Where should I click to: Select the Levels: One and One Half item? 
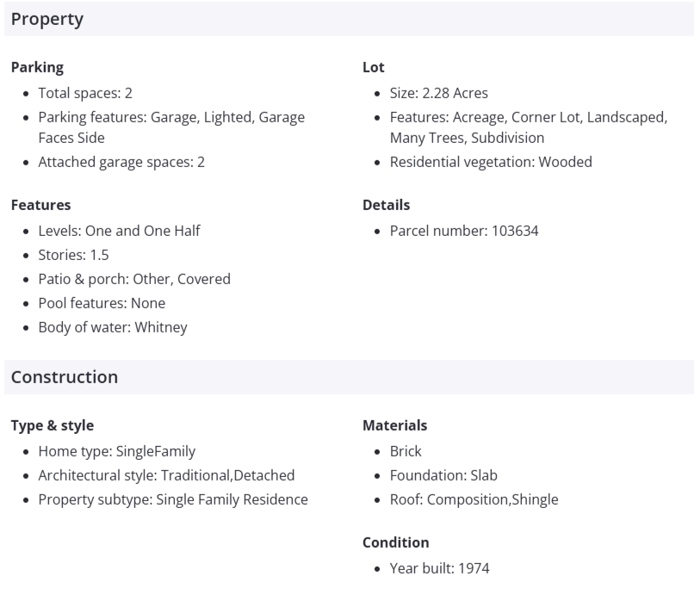pyautogui.click(x=120, y=231)
